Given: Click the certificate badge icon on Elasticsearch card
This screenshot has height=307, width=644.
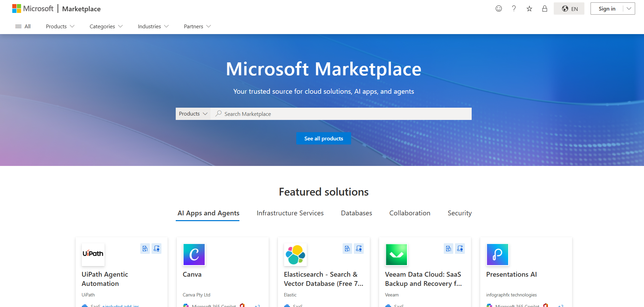Looking at the screenshot, I should (x=359, y=249).
